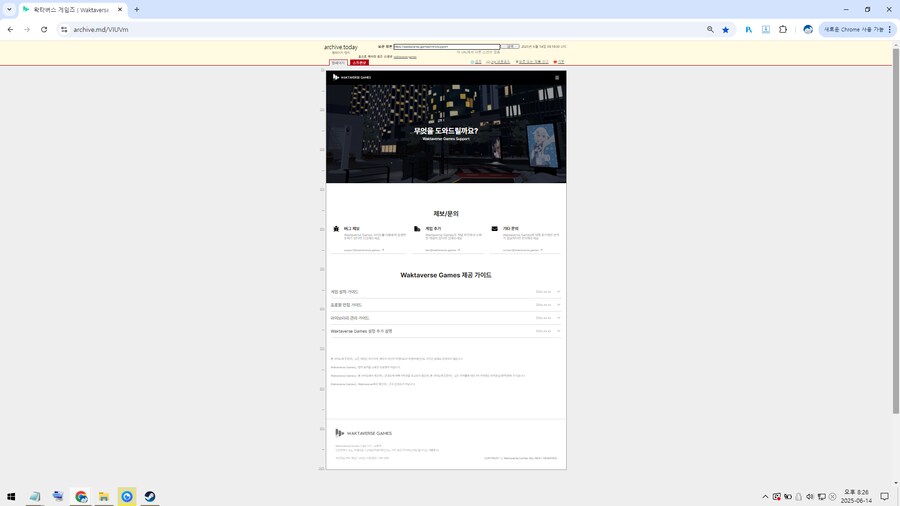Click the archive.today logo
This screenshot has height=506, width=900.
pyautogui.click(x=340, y=47)
